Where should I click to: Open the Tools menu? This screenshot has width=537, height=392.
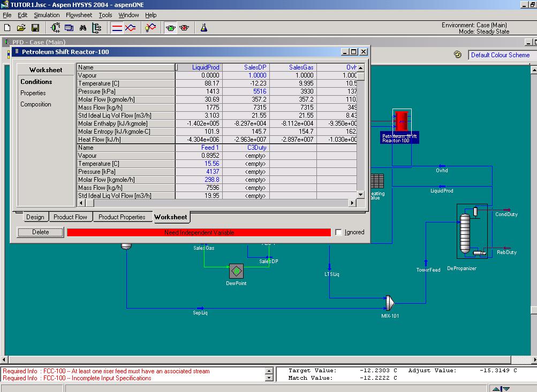[x=105, y=15]
